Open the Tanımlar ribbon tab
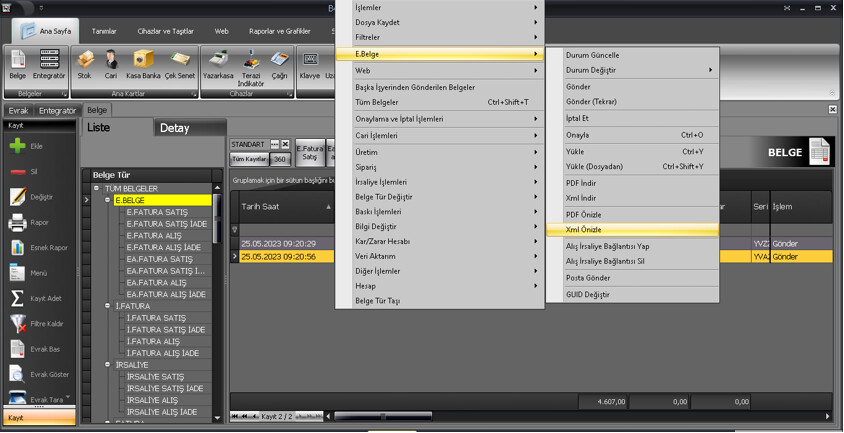The height and width of the screenshot is (433, 844). click(x=105, y=31)
